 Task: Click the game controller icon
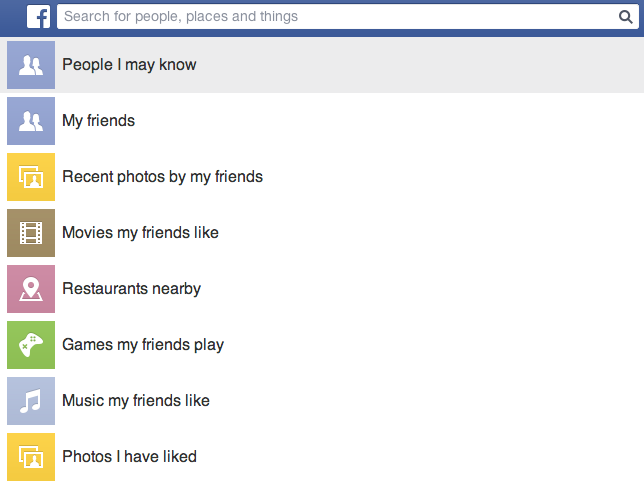click(x=31, y=345)
